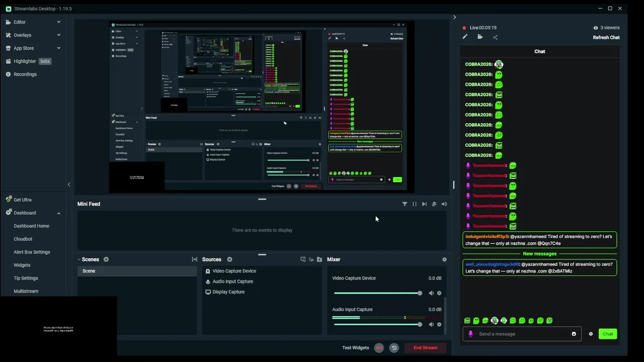Open chat settings gear
Image resolution: width=644 pixels, height=362 pixels.
tap(591, 334)
